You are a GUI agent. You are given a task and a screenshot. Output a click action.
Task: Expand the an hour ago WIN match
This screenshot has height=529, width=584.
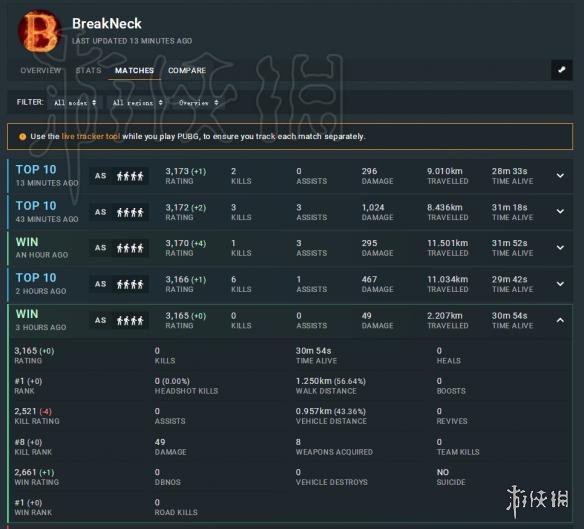(560, 247)
